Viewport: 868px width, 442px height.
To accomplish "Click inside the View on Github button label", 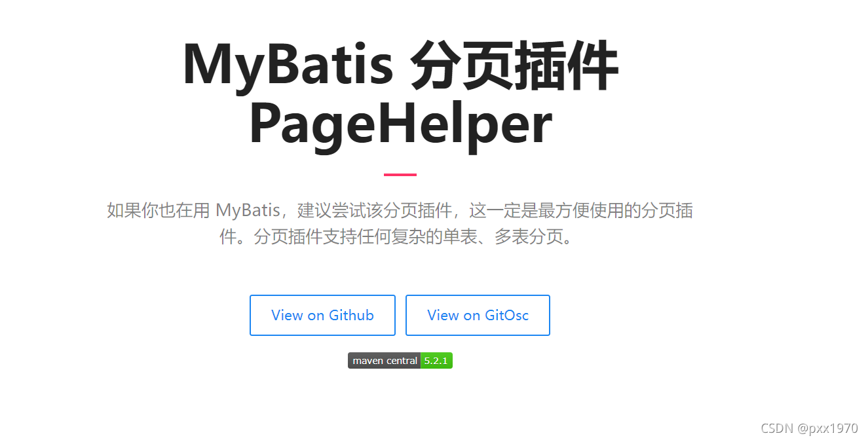I will (x=322, y=315).
